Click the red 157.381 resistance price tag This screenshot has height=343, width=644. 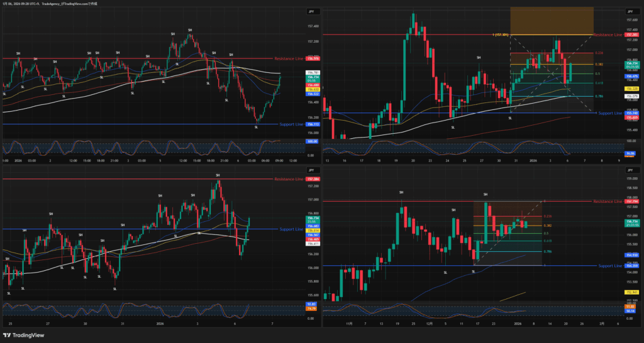631,35
